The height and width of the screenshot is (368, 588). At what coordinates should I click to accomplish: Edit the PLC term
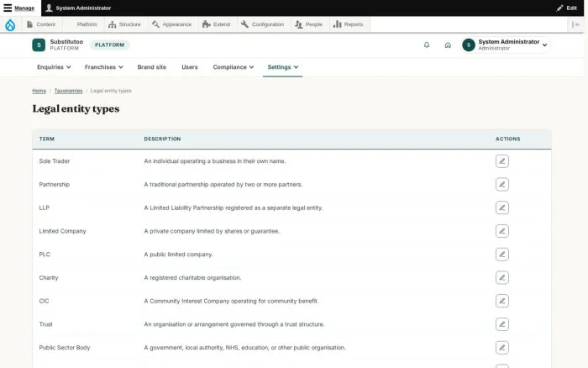pos(501,255)
